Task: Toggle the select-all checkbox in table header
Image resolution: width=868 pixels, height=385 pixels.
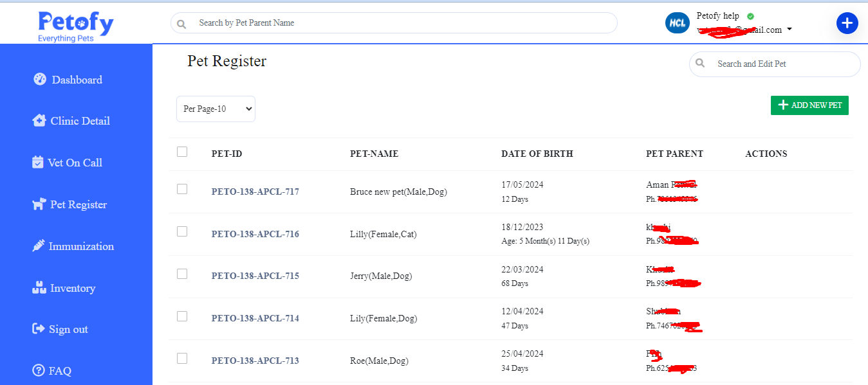Action: click(182, 152)
